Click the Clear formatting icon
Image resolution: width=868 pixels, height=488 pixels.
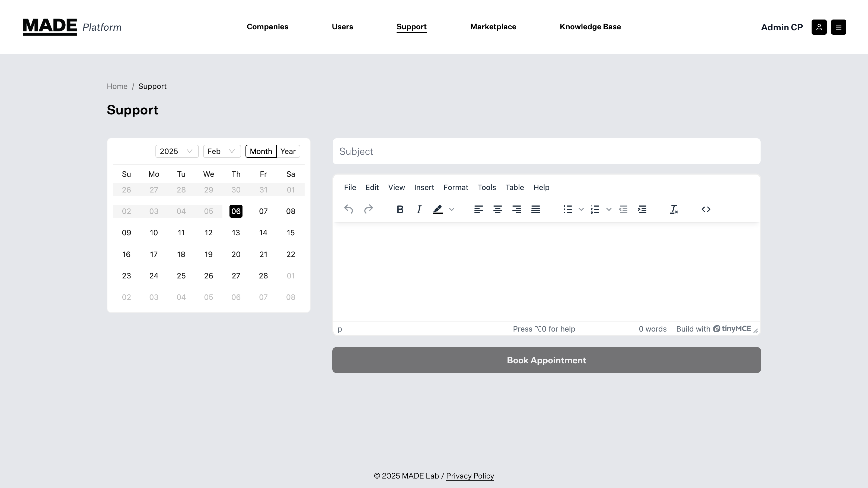[x=674, y=210]
